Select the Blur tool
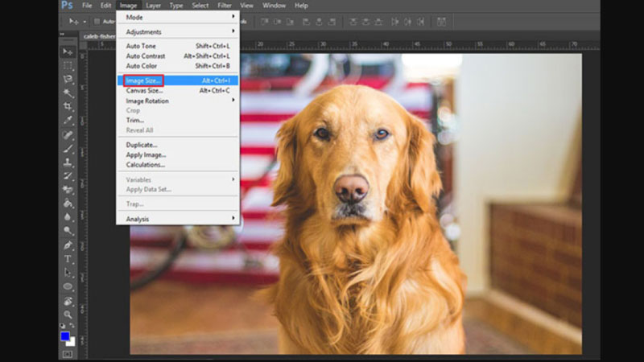 [68, 217]
